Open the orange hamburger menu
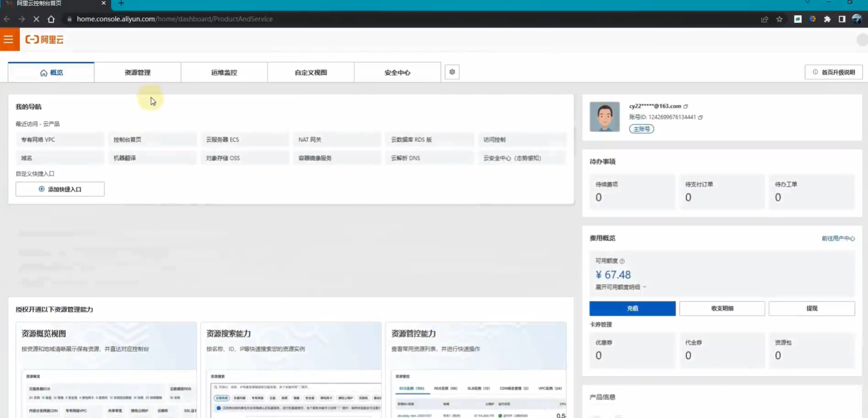This screenshot has height=418, width=868. tap(9, 39)
